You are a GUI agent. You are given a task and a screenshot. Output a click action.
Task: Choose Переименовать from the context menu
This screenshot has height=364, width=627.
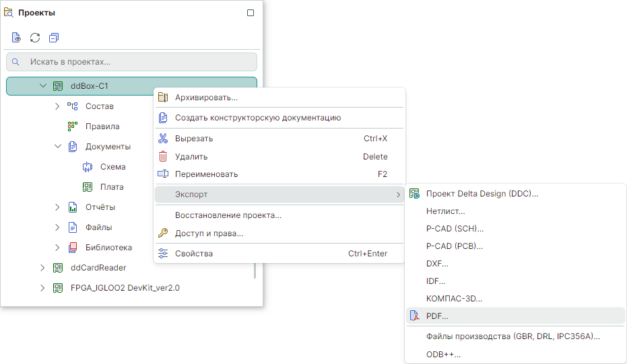206,174
